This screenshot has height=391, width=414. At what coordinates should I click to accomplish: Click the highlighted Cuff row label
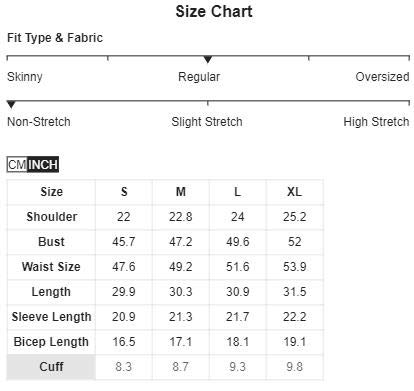51,367
